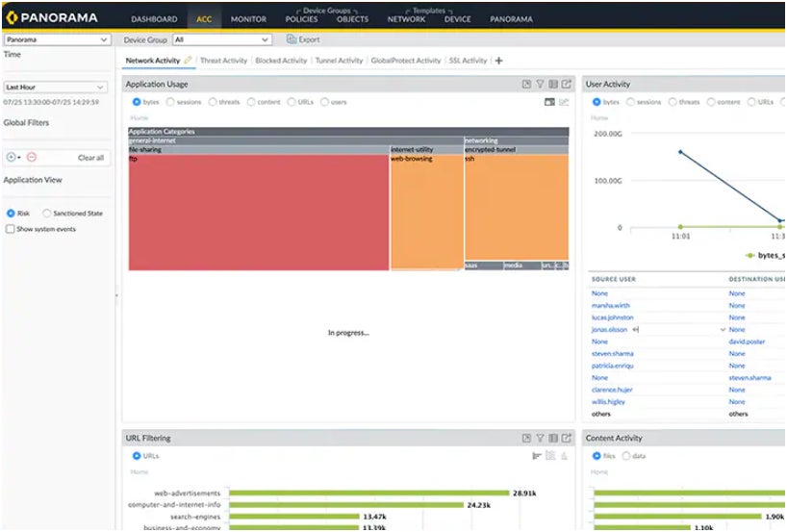Switch to the GlobalProtect Activity tab
This screenshot has width=787, height=532.
tap(406, 61)
